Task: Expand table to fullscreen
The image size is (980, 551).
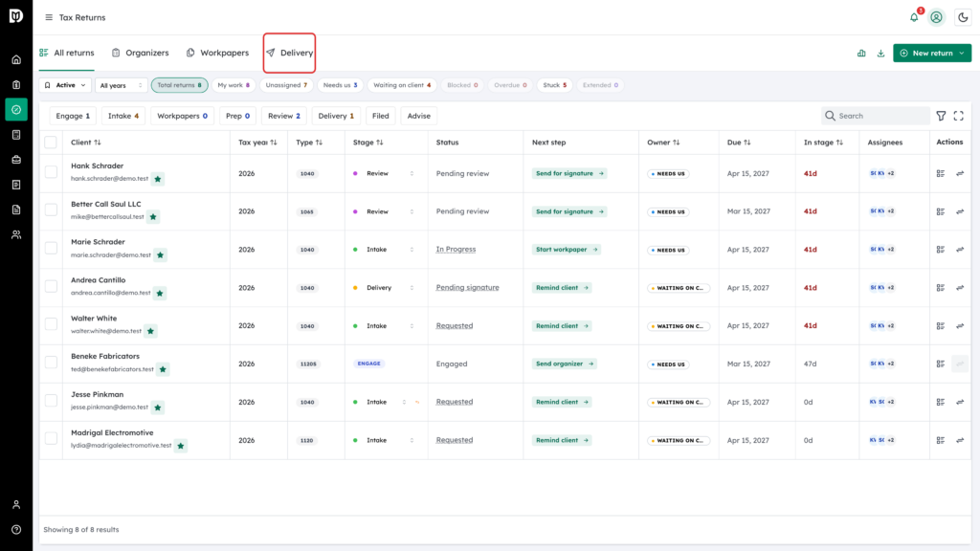Action: [958, 116]
